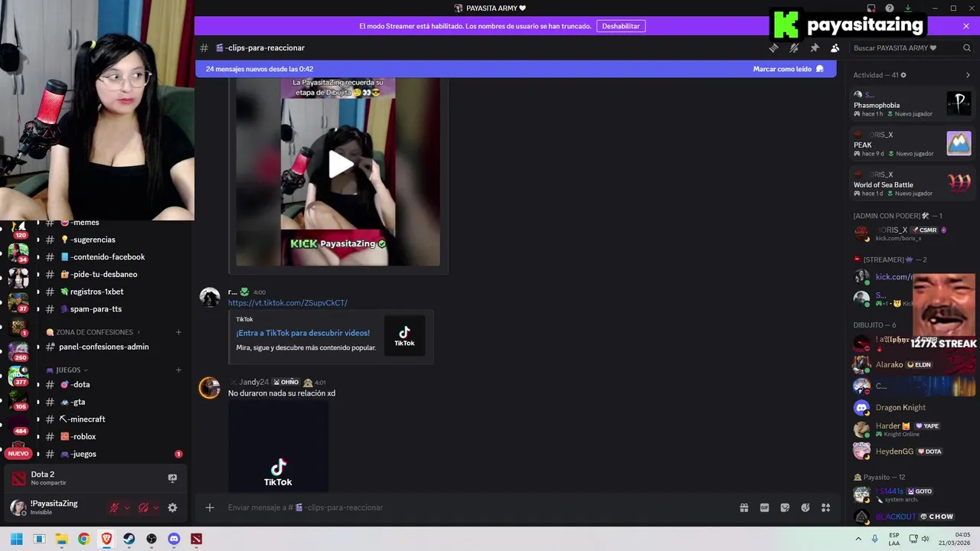
Task: Toggle the headphone deafen button
Action: point(143,507)
